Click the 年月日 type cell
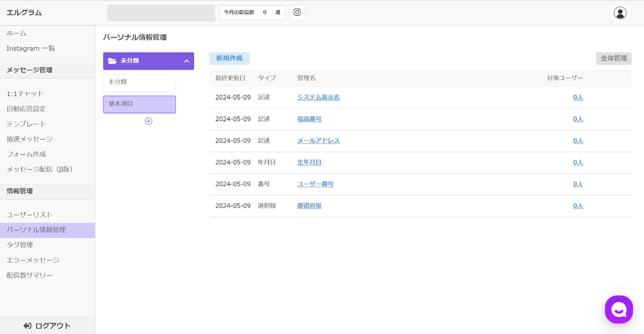 click(267, 162)
